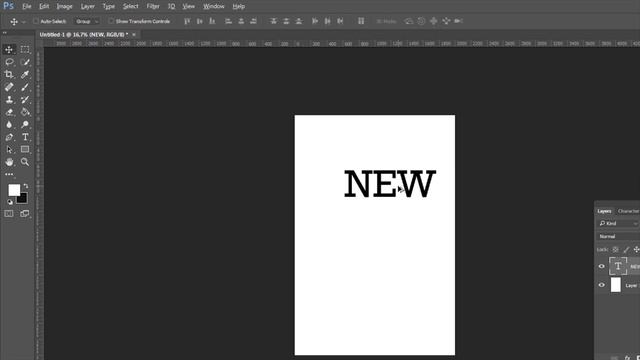Select the Zoom tool
640x360 pixels.
coord(25,162)
